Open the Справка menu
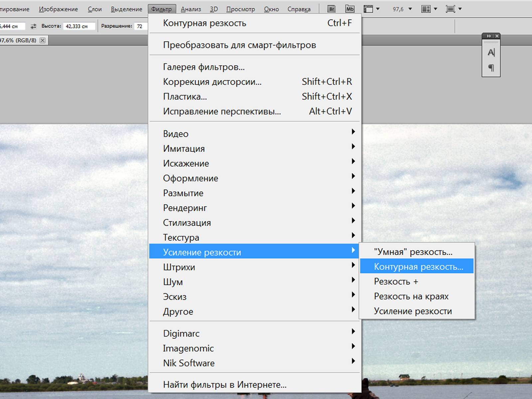The height and width of the screenshot is (399, 532). click(x=299, y=9)
